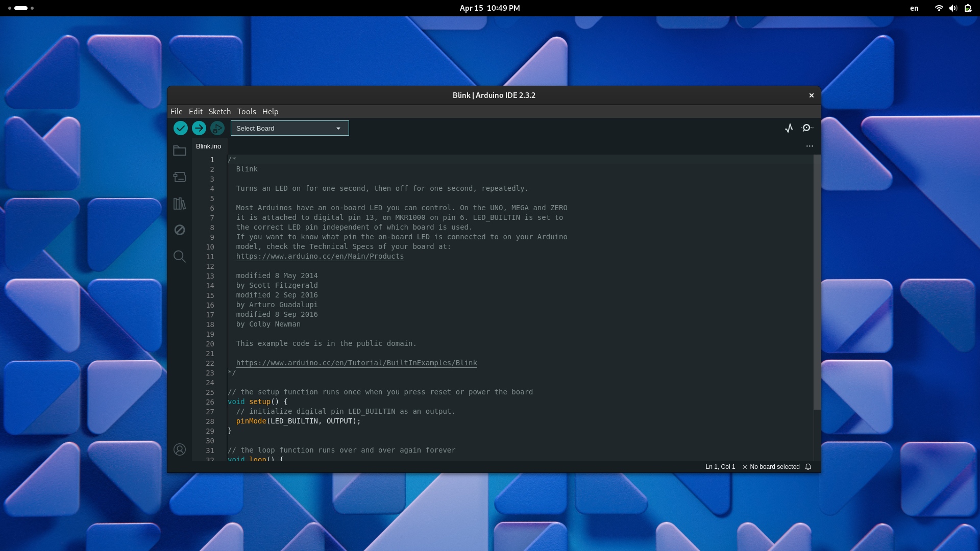This screenshot has height=551, width=980.
Task: Open the Debug panel in the sidebar
Action: click(x=180, y=230)
